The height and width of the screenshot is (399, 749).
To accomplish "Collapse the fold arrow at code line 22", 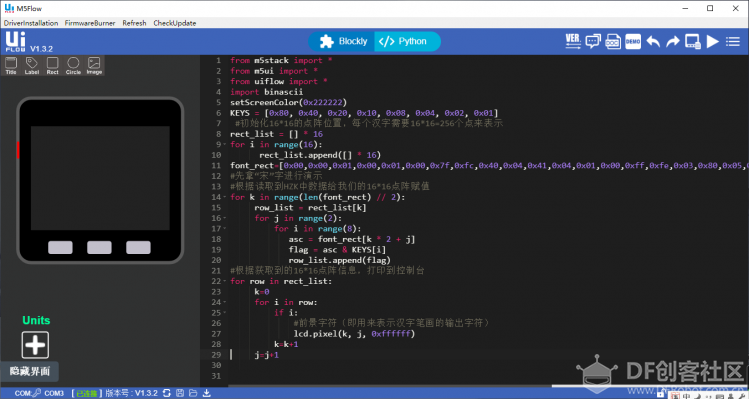I will click(225, 281).
